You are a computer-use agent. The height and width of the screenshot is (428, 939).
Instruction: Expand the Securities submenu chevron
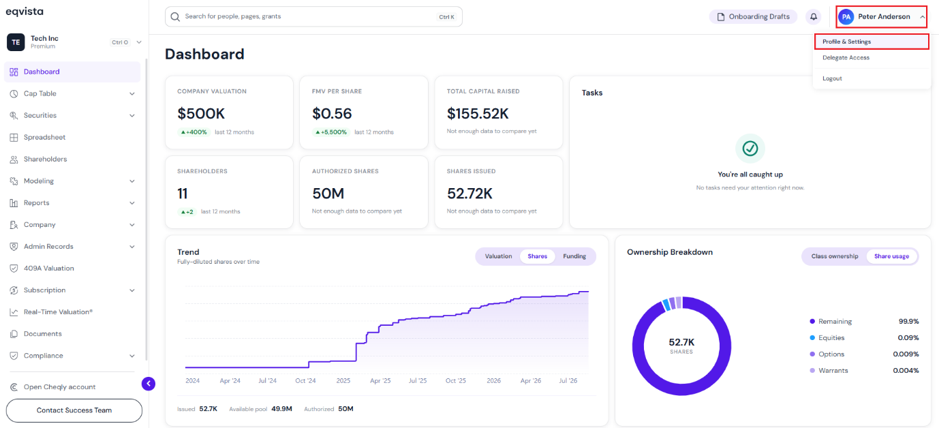tap(132, 116)
